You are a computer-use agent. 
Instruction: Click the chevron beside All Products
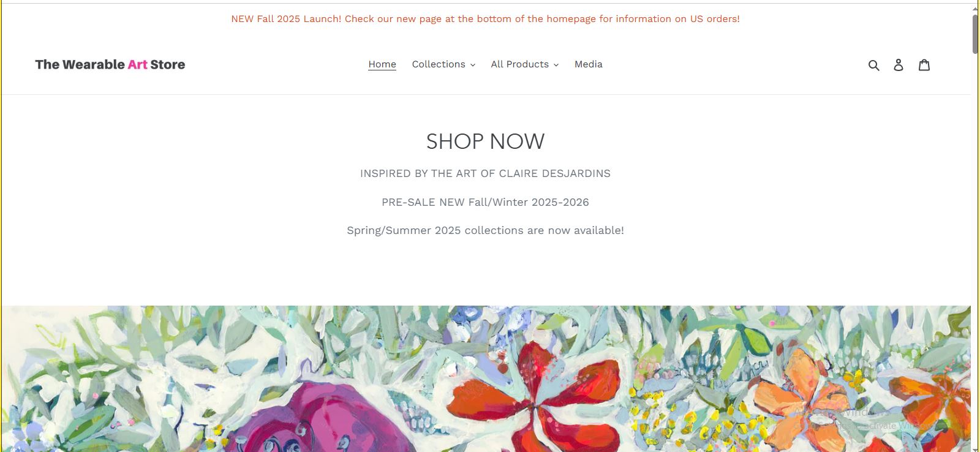pos(556,65)
